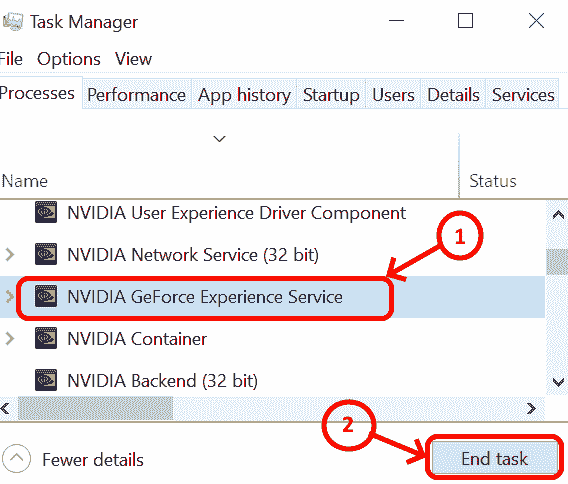
Task: Click NVIDIA User Experience Driver Component icon
Action: coord(46,212)
